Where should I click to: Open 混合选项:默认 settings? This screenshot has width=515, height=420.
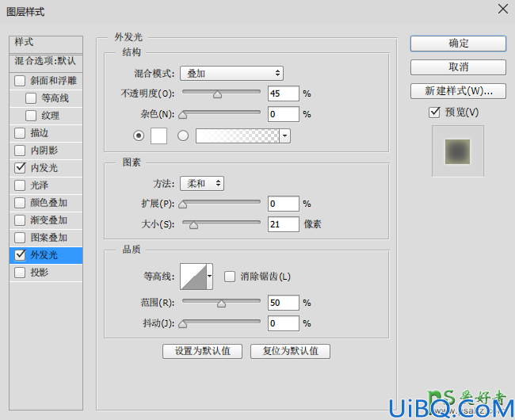click(x=46, y=63)
